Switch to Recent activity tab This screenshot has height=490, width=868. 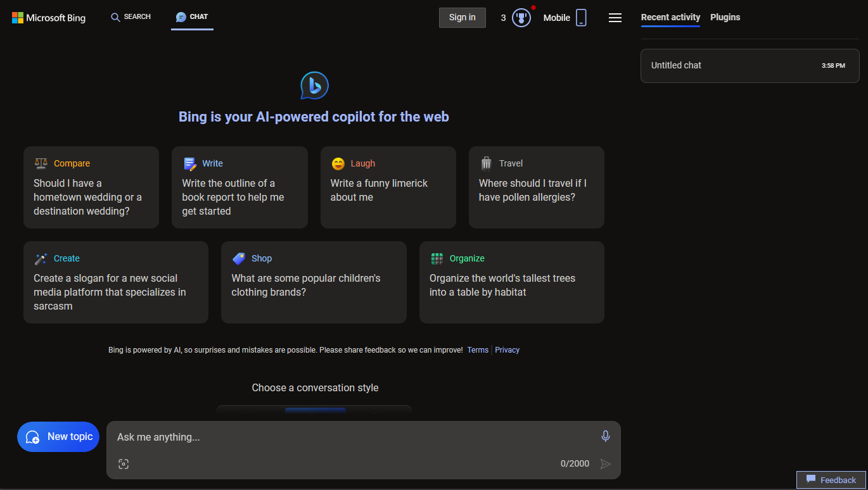point(670,18)
